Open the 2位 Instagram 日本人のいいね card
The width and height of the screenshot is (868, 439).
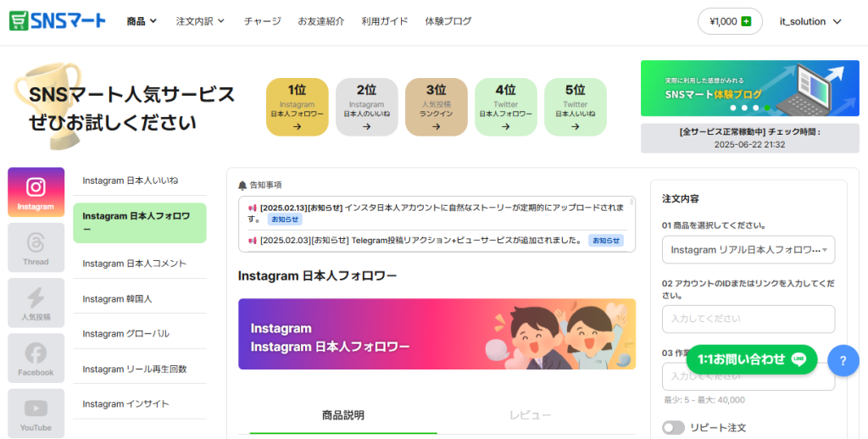[366, 107]
